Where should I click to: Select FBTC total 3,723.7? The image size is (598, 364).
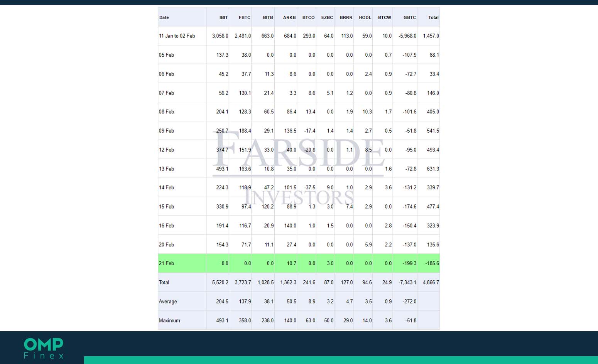coord(243,282)
